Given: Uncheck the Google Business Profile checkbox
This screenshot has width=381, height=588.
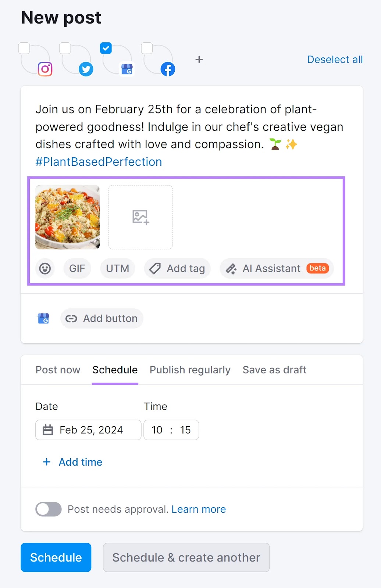Looking at the screenshot, I should (106, 48).
